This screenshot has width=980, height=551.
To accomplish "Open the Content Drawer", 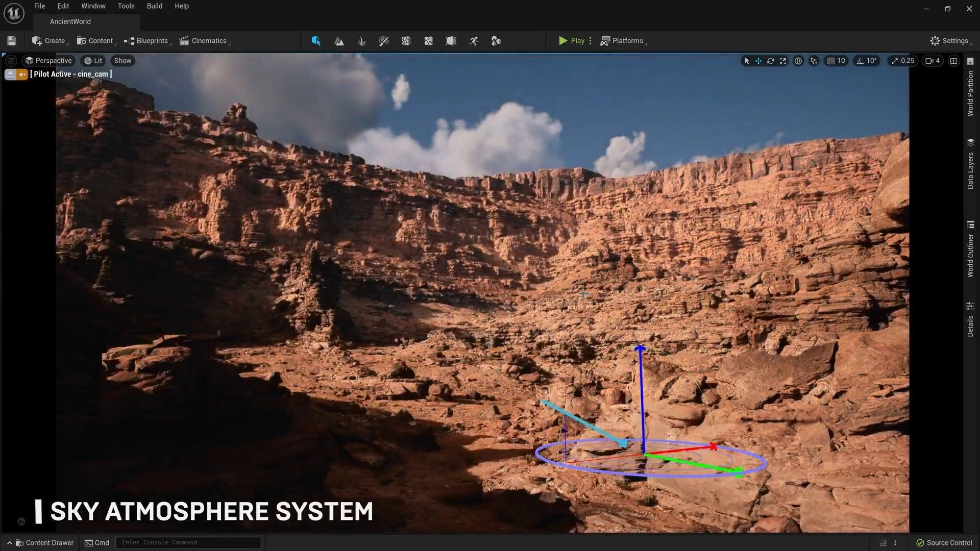I will click(x=44, y=542).
